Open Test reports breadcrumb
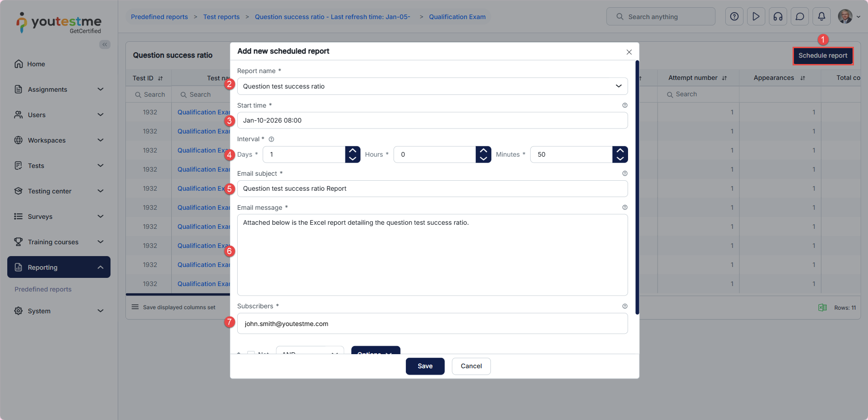The height and width of the screenshot is (420, 868). (221, 17)
